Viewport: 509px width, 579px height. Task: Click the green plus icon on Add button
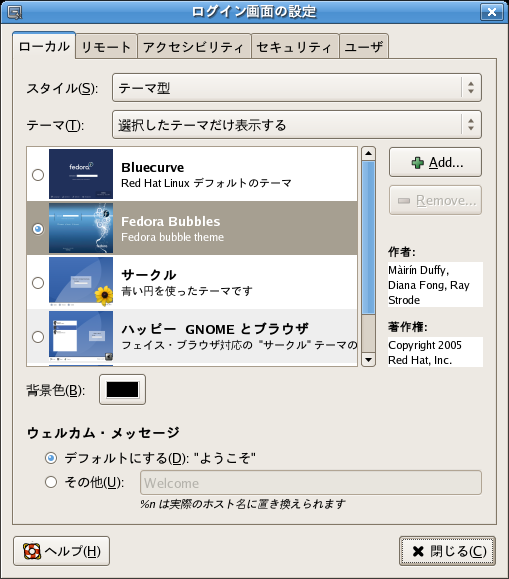tap(418, 162)
